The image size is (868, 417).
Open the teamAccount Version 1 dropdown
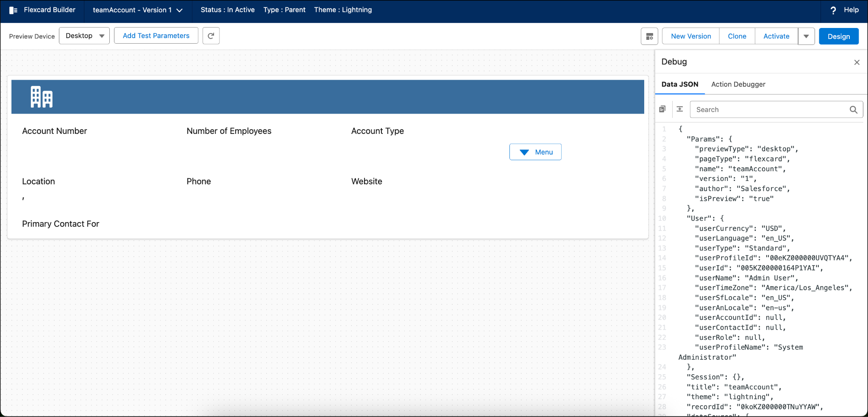tap(138, 10)
